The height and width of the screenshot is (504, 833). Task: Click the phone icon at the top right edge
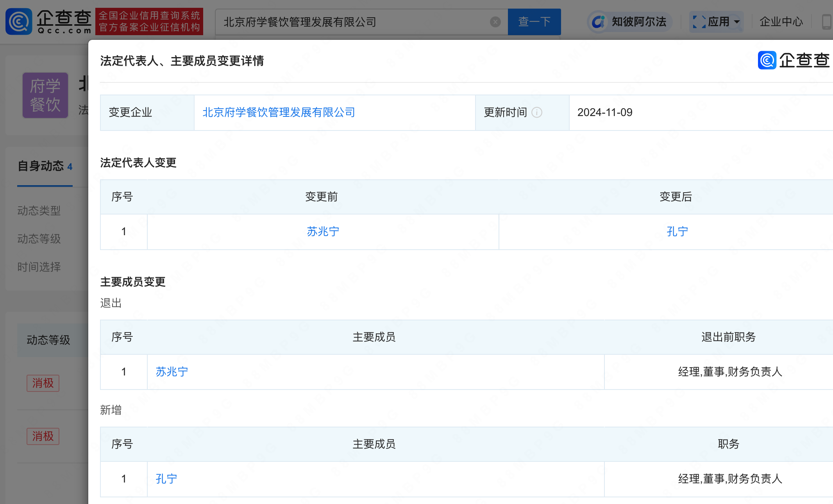pyautogui.click(x=826, y=21)
